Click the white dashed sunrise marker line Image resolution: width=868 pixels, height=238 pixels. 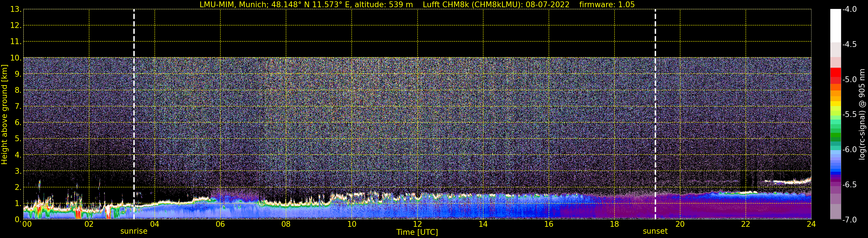pyautogui.click(x=134, y=114)
